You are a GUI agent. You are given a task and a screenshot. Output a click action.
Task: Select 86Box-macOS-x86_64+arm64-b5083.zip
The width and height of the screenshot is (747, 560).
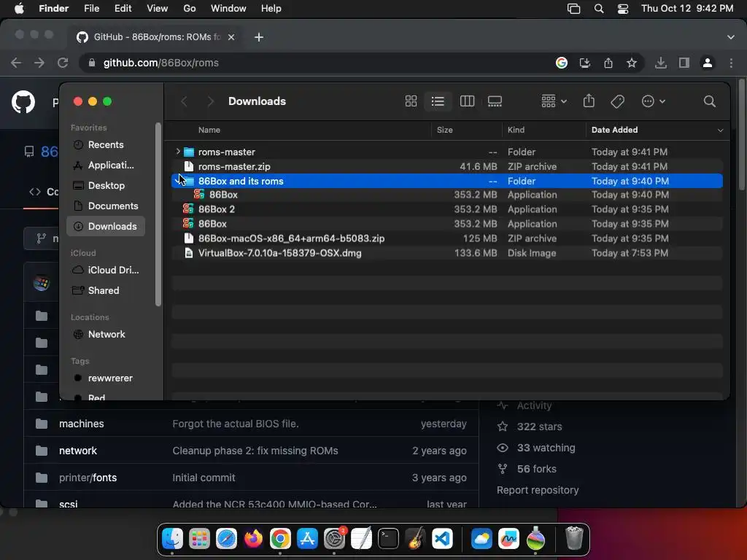(447, 238)
